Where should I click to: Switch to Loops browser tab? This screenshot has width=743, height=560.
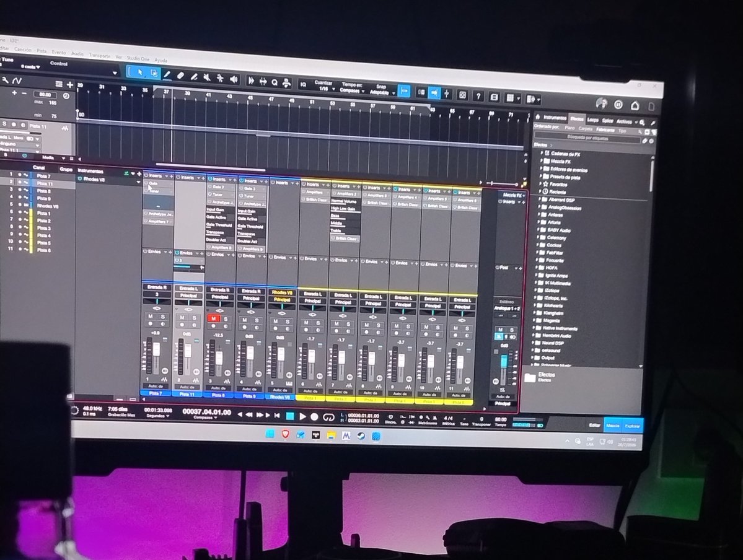click(593, 120)
